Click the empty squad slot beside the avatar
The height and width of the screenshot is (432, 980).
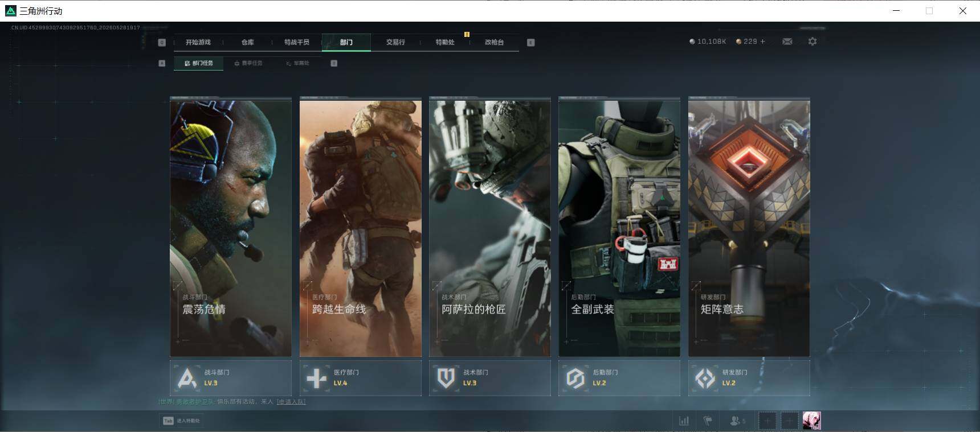789,421
